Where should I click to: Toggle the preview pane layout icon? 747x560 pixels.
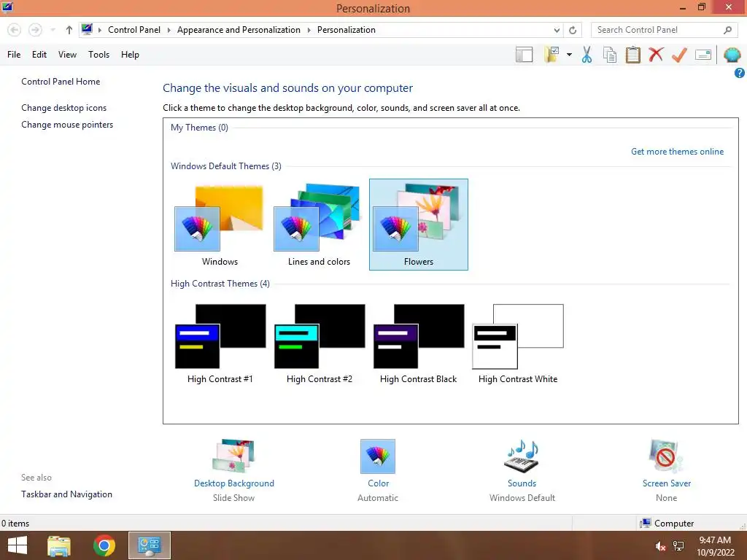click(524, 55)
